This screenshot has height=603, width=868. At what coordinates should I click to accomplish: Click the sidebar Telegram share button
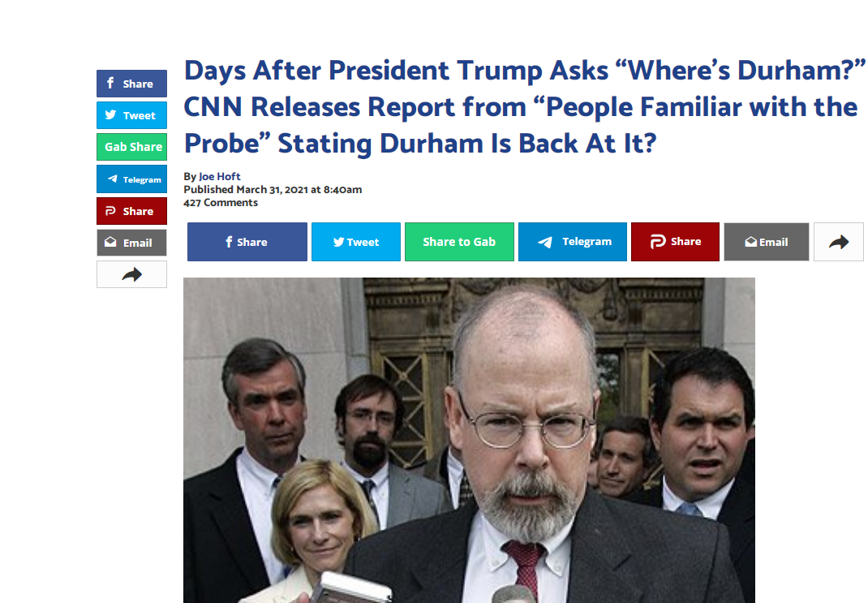(x=131, y=179)
